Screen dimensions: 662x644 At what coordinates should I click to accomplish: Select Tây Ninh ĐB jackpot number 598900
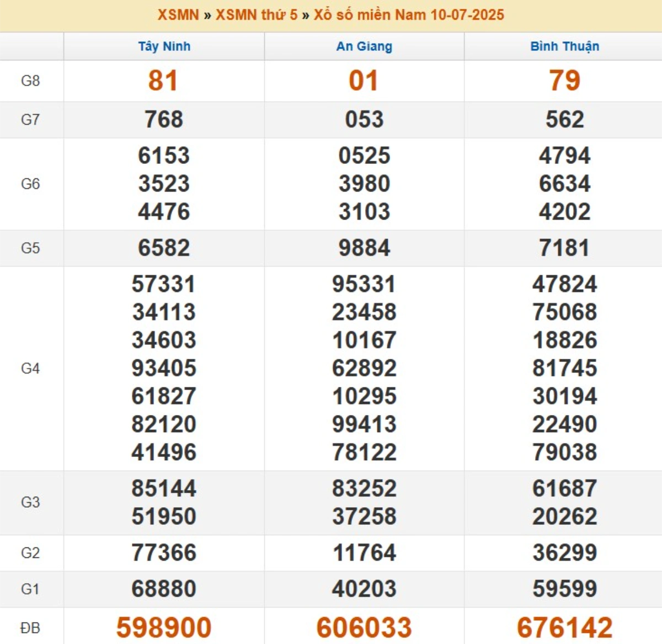point(164,628)
